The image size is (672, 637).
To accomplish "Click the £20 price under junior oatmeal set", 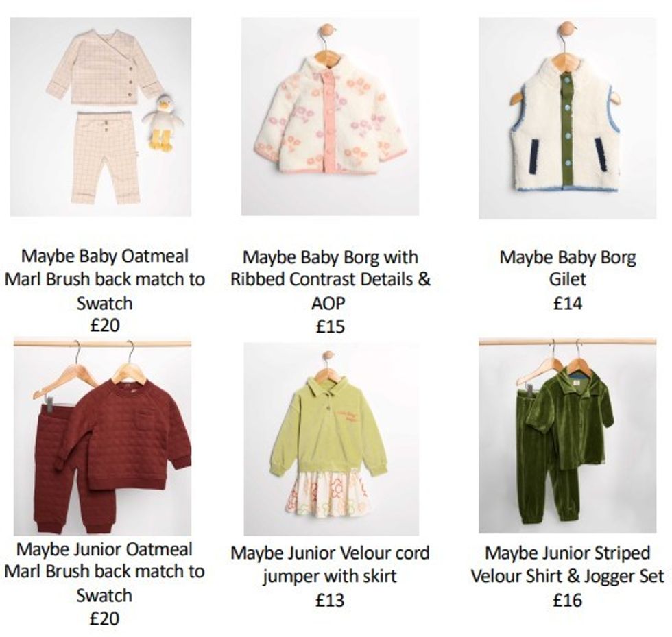I will (104, 618).
